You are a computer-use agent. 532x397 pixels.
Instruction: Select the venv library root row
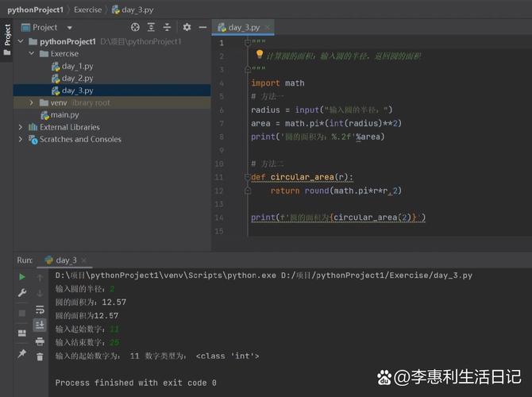point(112,102)
